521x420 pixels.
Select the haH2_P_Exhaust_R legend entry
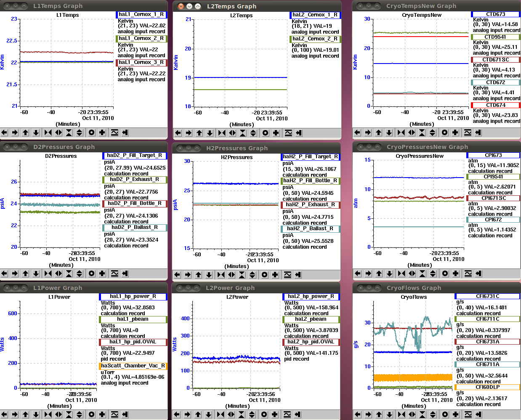[x=311, y=205]
